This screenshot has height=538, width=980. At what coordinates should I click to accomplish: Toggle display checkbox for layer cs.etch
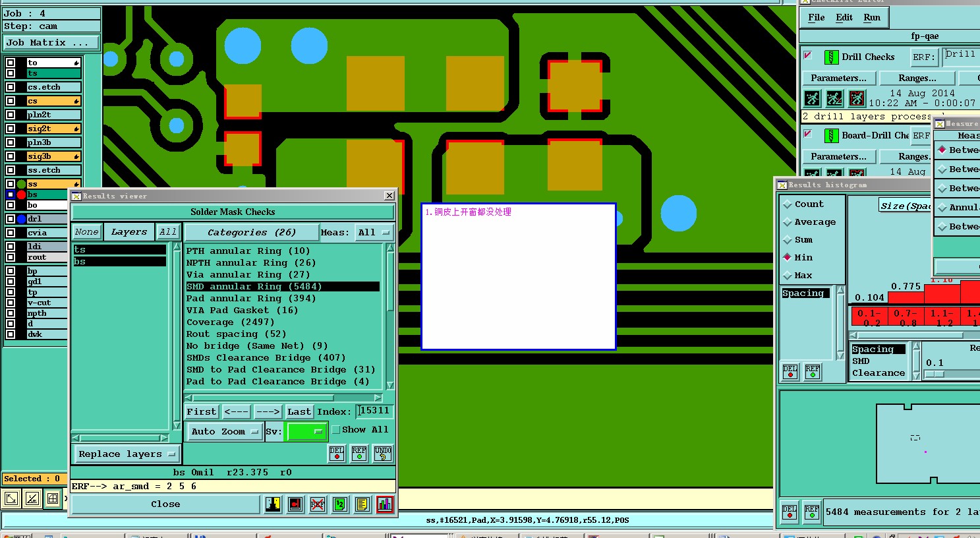(11, 87)
